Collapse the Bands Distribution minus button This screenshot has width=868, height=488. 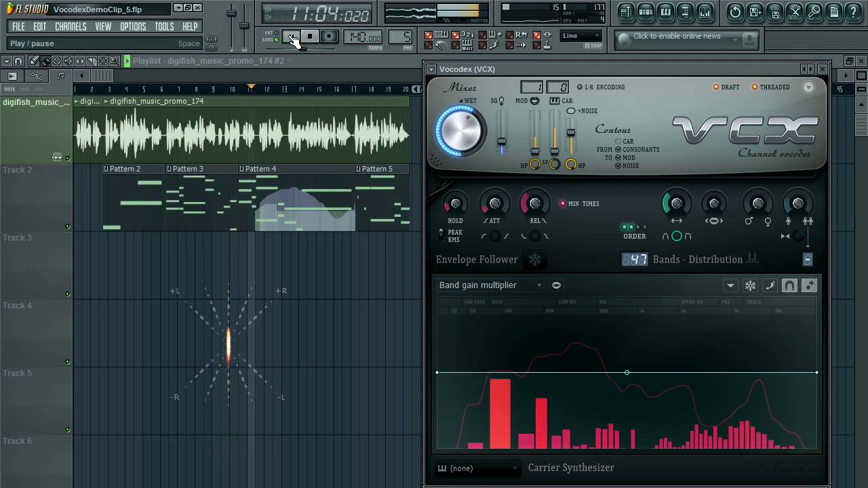point(807,260)
